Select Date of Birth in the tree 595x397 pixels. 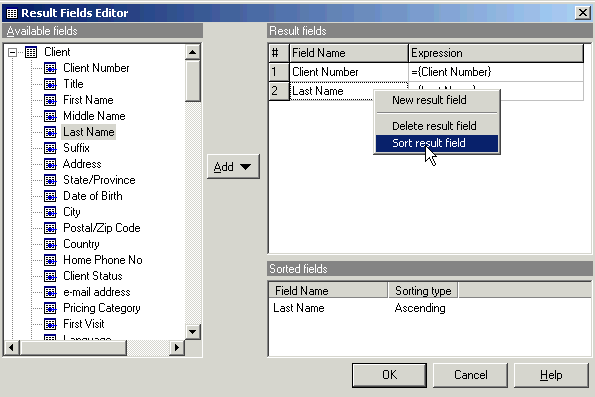click(93, 196)
